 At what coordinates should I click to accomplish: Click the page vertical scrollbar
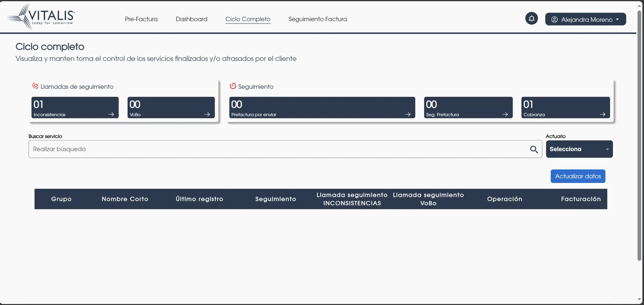point(639,134)
